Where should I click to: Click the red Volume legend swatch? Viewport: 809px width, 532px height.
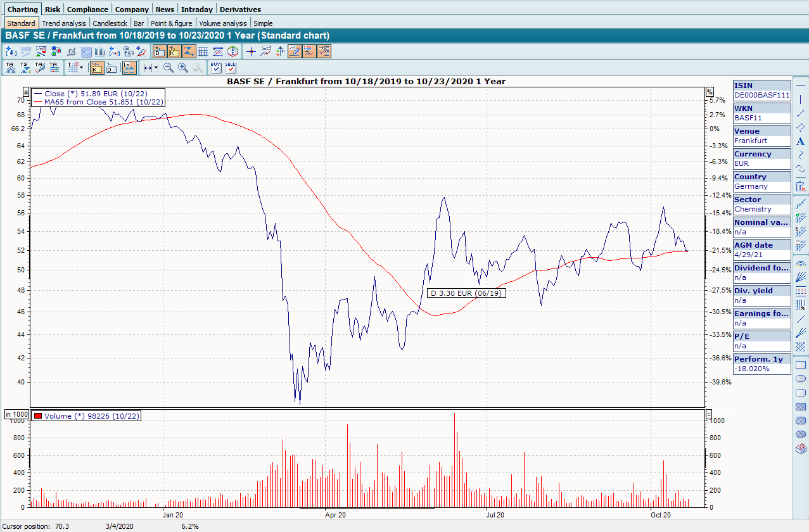tap(38, 415)
